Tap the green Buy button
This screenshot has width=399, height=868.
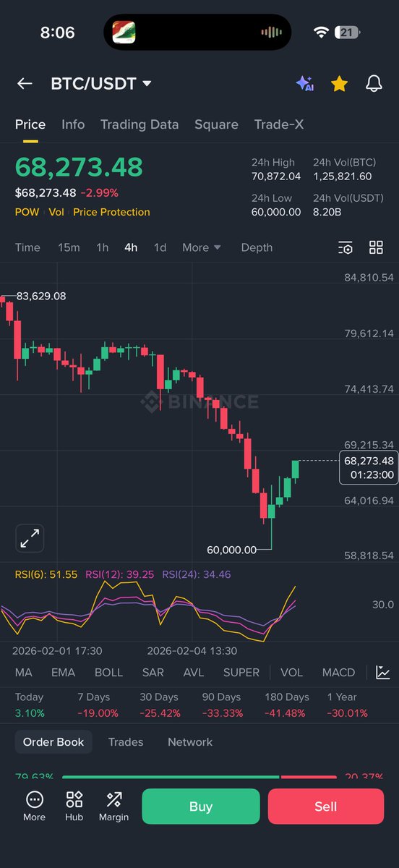coord(200,807)
